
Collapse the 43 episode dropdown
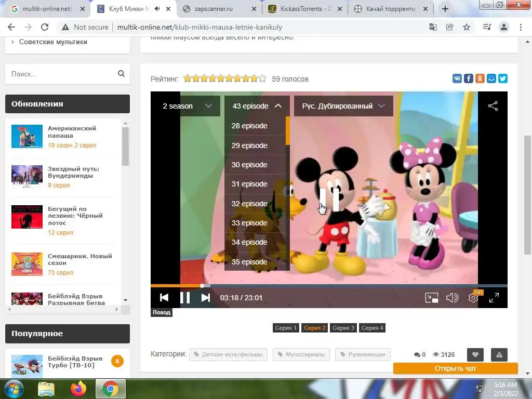pos(257,106)
